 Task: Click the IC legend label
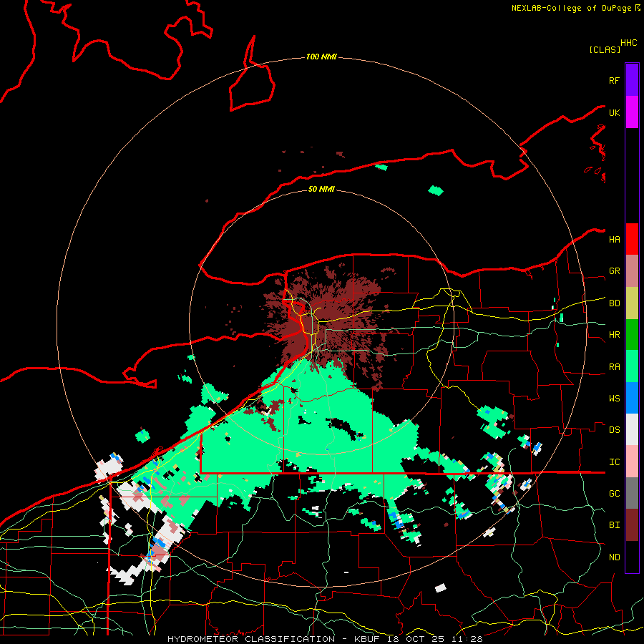[x=614, y=462]
